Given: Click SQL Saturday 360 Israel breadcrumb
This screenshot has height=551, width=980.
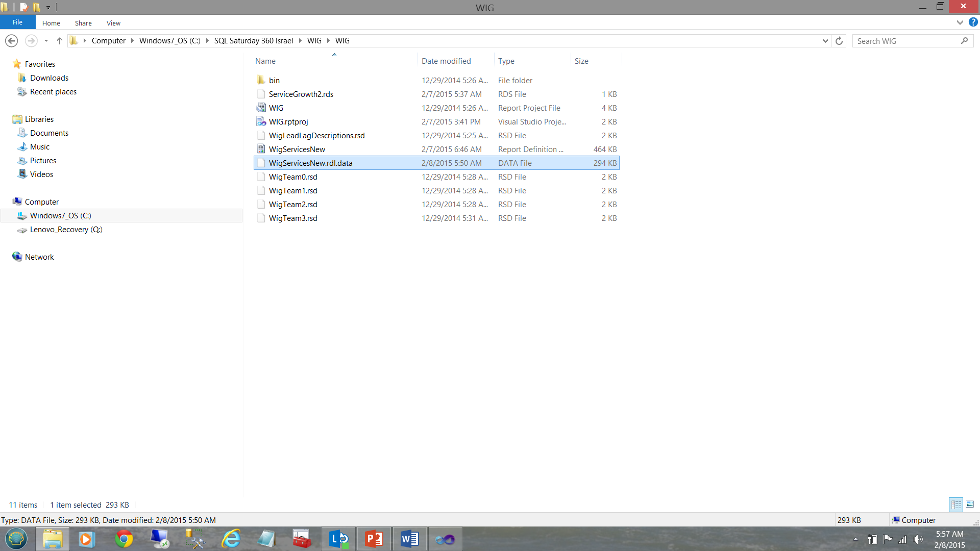Looking at the screenshot, I should [x=253, y=41].
